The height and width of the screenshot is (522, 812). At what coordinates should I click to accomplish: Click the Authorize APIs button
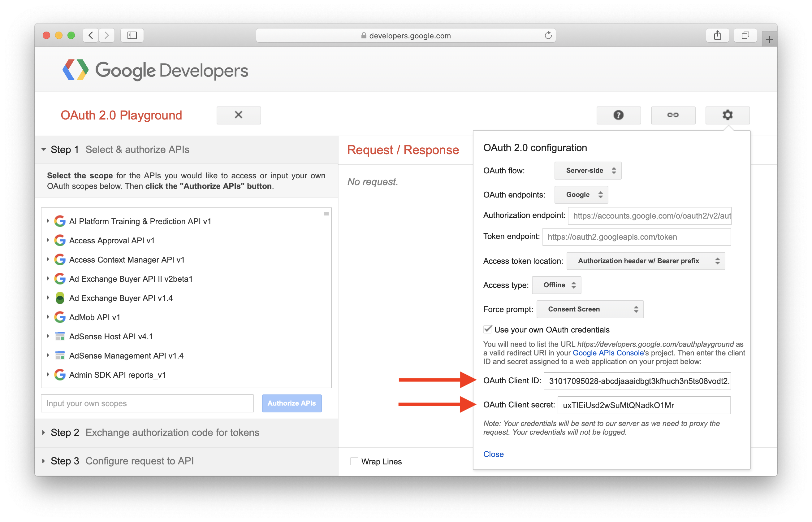[x=292, y=403]
